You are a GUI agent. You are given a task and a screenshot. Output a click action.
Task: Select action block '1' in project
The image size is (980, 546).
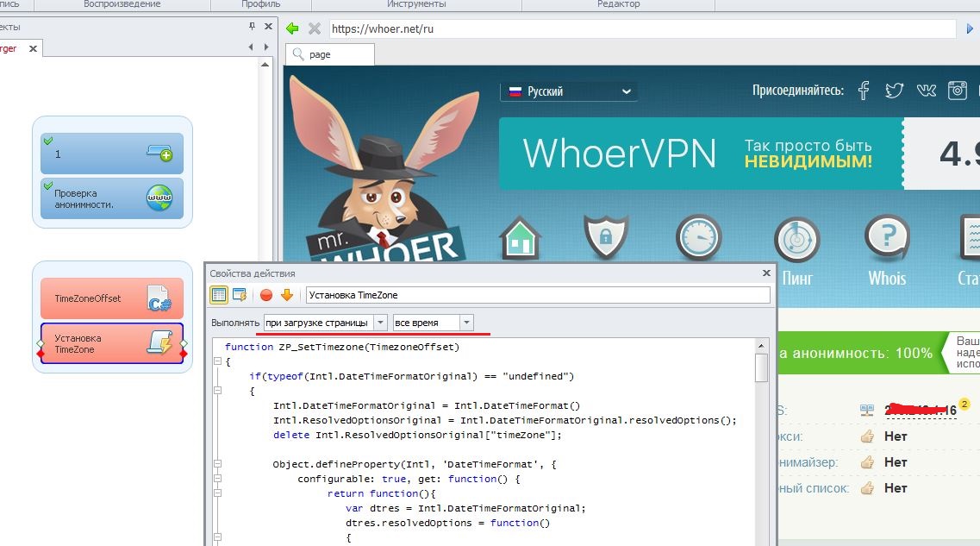click(x=112, y=154)
